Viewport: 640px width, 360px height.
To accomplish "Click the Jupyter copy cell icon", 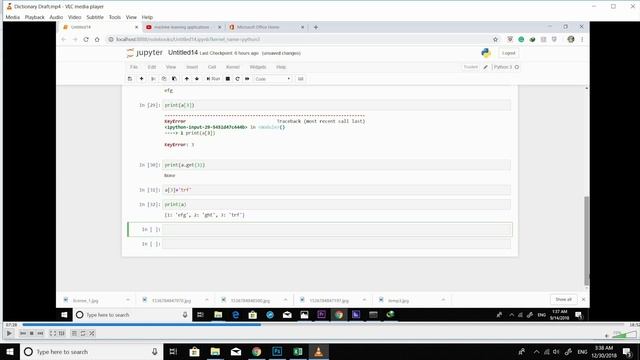I will pos(164,79).
